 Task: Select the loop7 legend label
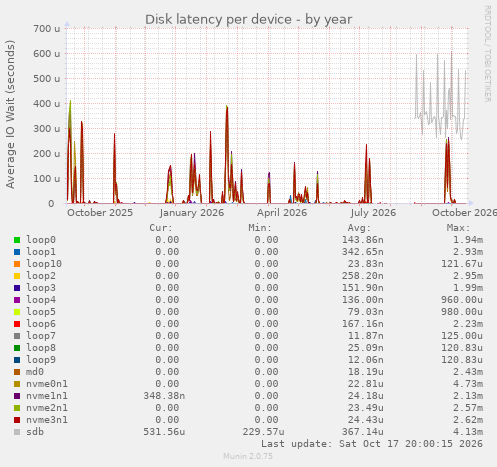[41, 336]
